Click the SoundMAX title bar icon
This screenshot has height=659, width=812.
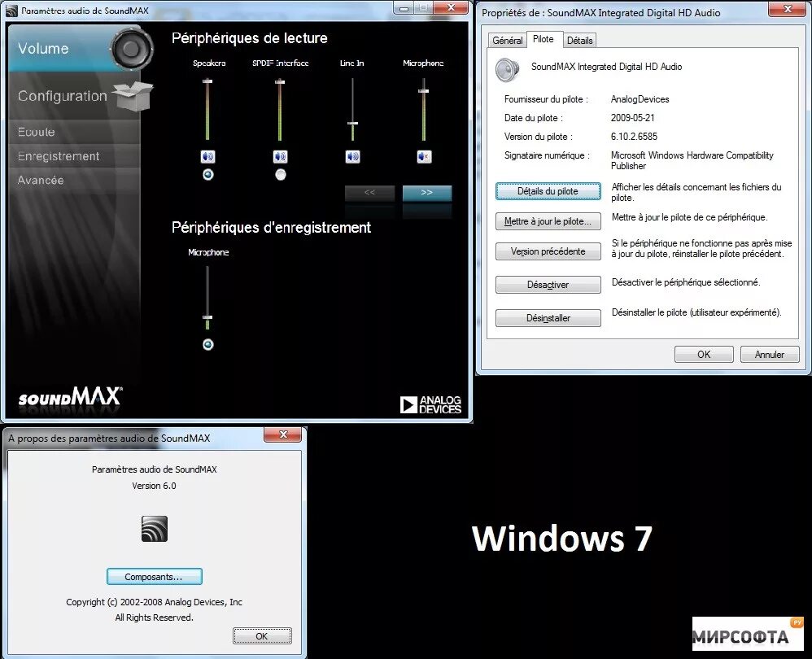(11, 11)
